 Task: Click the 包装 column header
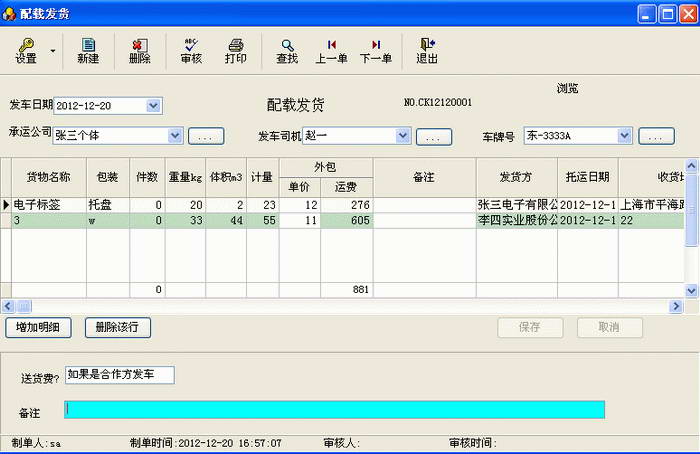click(x=108, y=177)
